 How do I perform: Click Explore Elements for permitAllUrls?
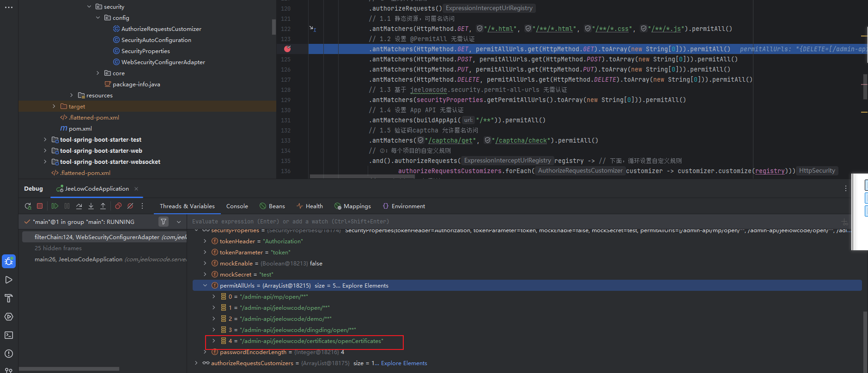coord(365,285)
